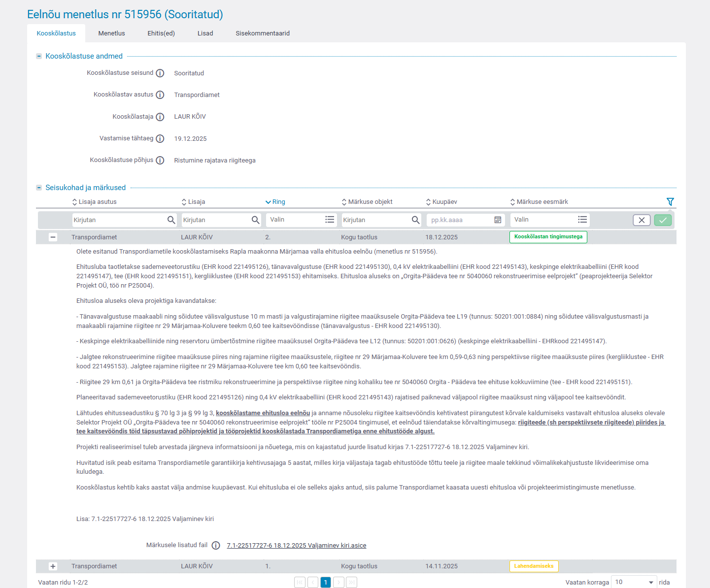This screenshot has height=588, width=710.
Task: Click info icon next to Märkusele lisatud fail
Action: click(216, 546)
